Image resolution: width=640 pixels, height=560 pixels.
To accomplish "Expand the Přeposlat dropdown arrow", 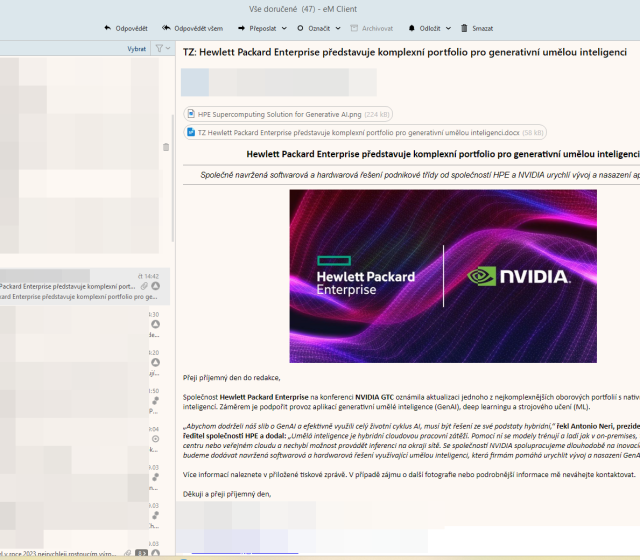I will click(x=284, y=28).
